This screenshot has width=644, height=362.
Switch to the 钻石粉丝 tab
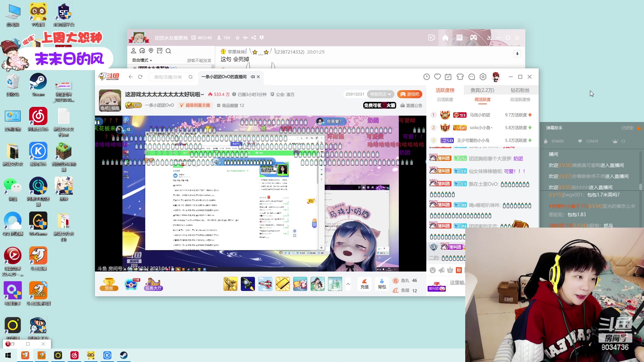pyautogui.click(x=520, y=90)
